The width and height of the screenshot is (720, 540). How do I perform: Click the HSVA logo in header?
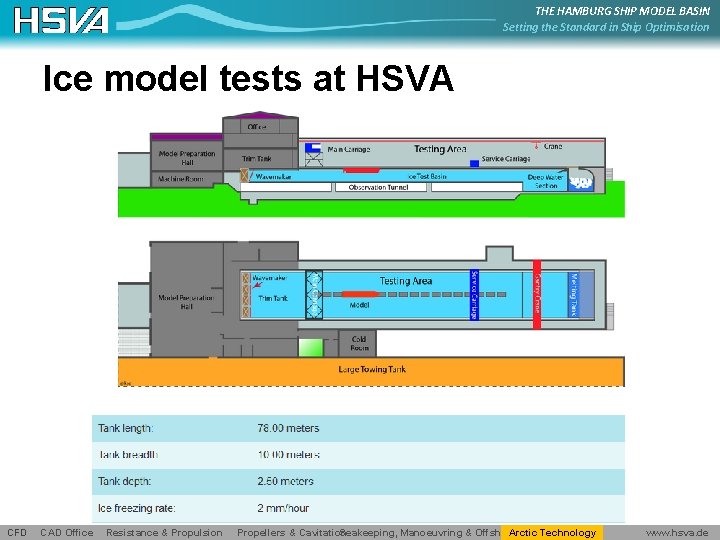pyautogui.click(x=61, y=21)
